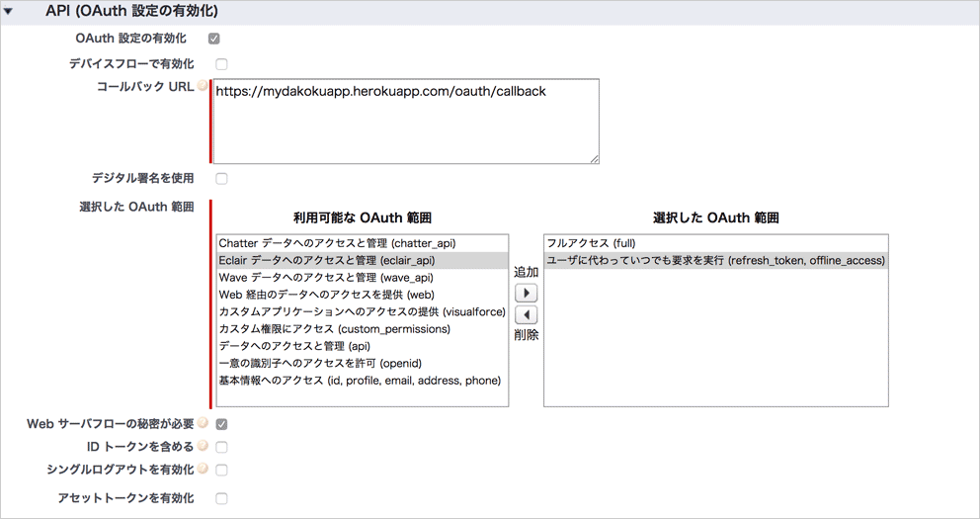980x519 pixels.
Task: Click help icon next to コールバック URL
Action: 204,86
